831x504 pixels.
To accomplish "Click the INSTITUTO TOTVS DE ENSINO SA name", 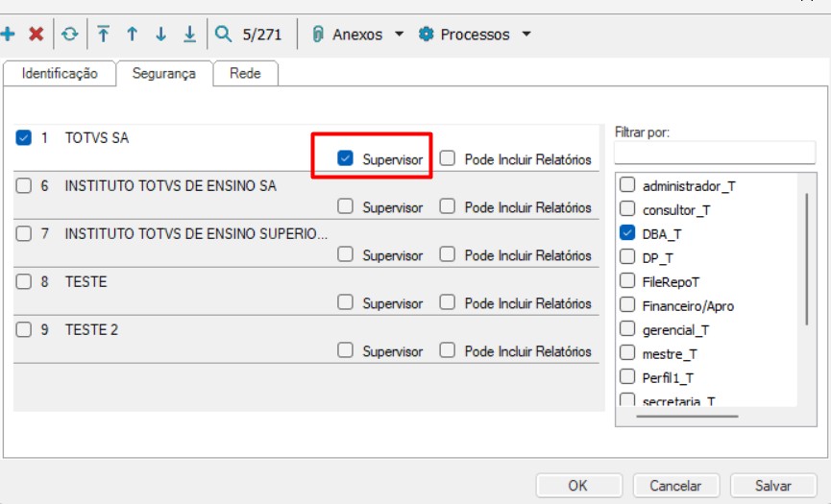I will click(x=171, y=186).
